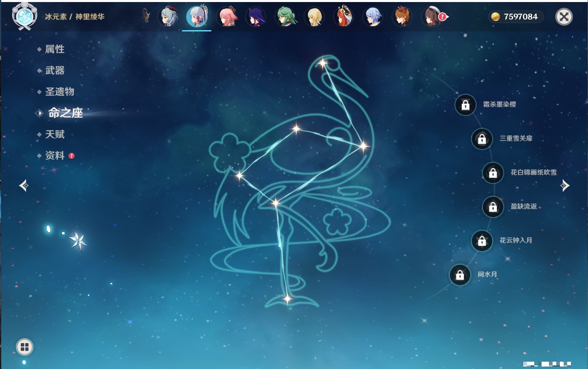Go to next character with right arrow
The width and height of the screenshot is (588, 369).
pos(565,186)
